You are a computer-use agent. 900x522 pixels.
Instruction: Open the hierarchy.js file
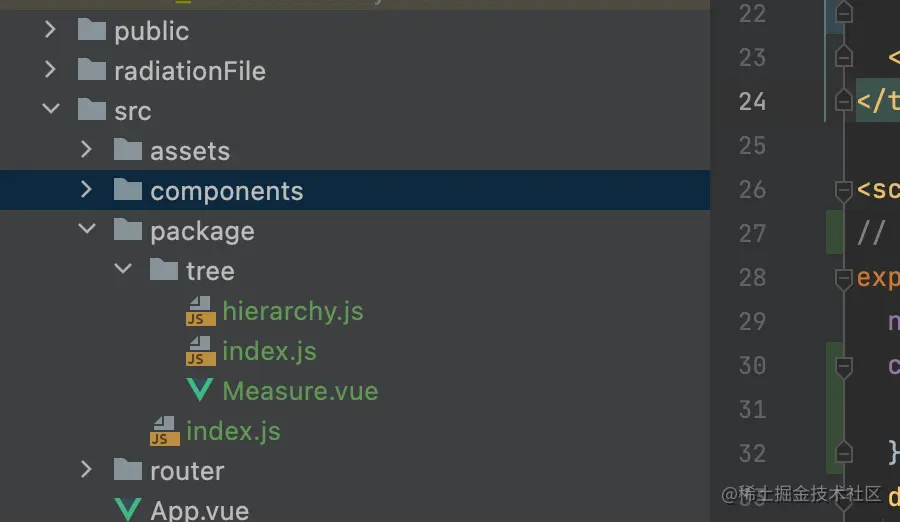(292, 311)
